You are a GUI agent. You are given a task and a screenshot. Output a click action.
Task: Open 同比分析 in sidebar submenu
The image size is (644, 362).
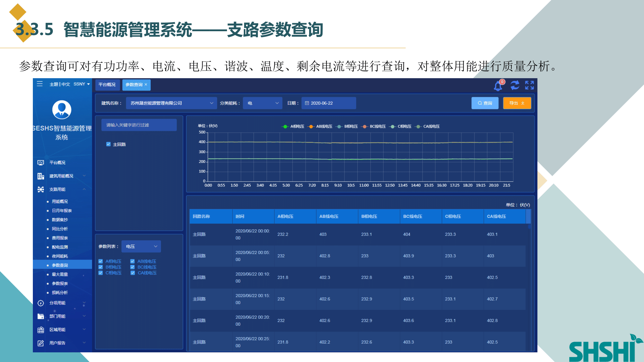click(x=60, y=229)
